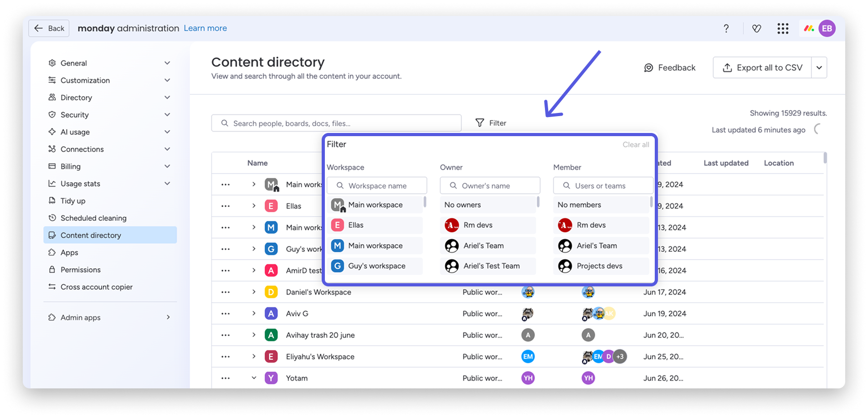Open Apps in sidebar
The width and height of the screenshot is (868, 418).
[x=110, y=252]
